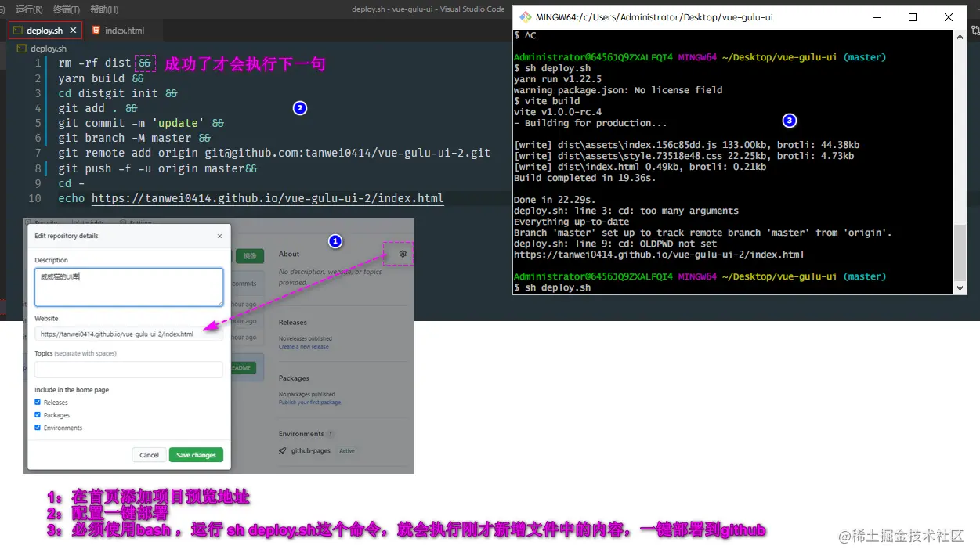980x560 pixels.
Task: Click Cancel in repository details dialog
Action: point(149,455)
